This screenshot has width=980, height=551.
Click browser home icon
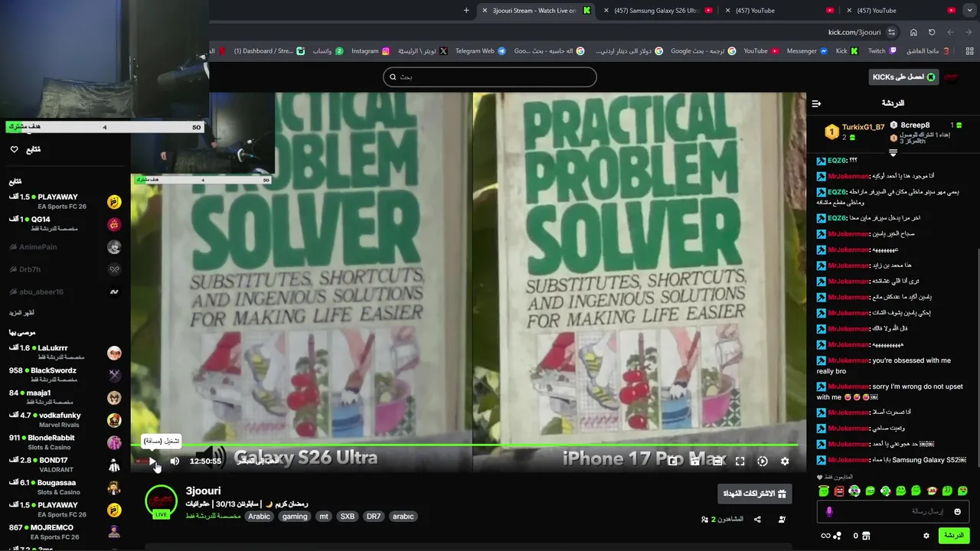[913, 32]
